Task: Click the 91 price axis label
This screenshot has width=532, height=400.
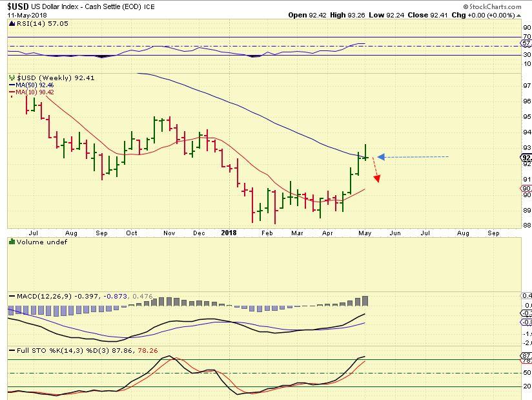Action: 527,179
